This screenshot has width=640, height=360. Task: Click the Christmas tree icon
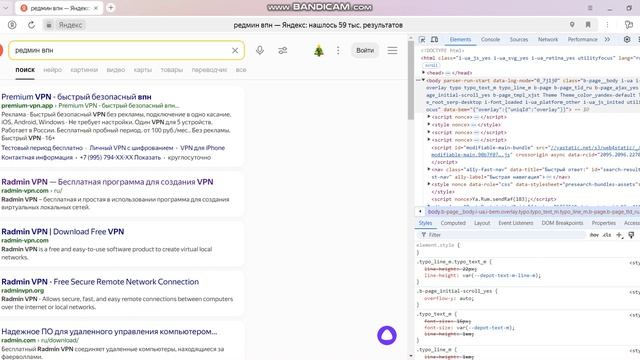(319, 51)
